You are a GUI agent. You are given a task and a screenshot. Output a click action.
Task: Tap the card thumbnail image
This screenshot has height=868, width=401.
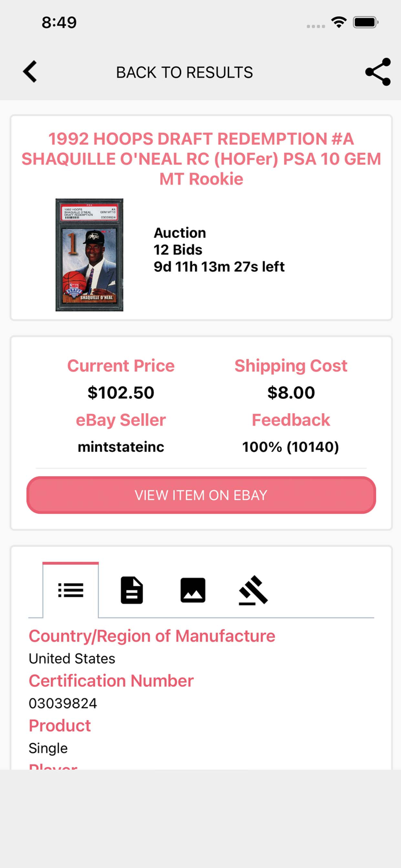[x=89, y=254]
